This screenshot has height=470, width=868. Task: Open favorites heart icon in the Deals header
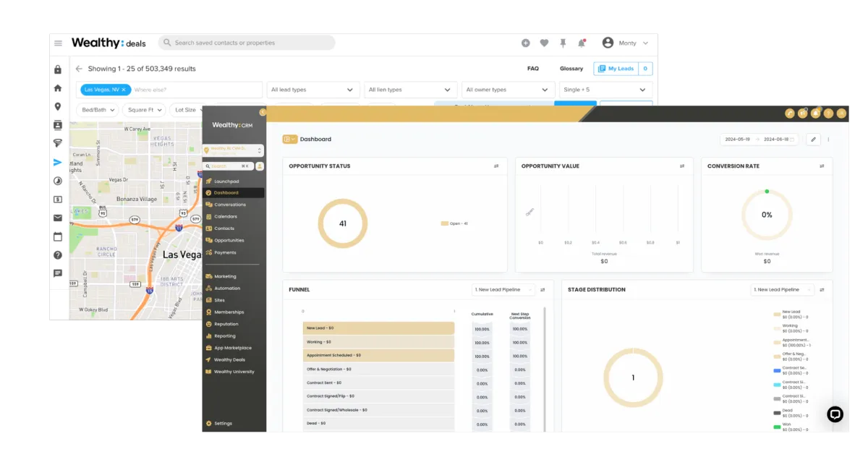pos(544,43)
